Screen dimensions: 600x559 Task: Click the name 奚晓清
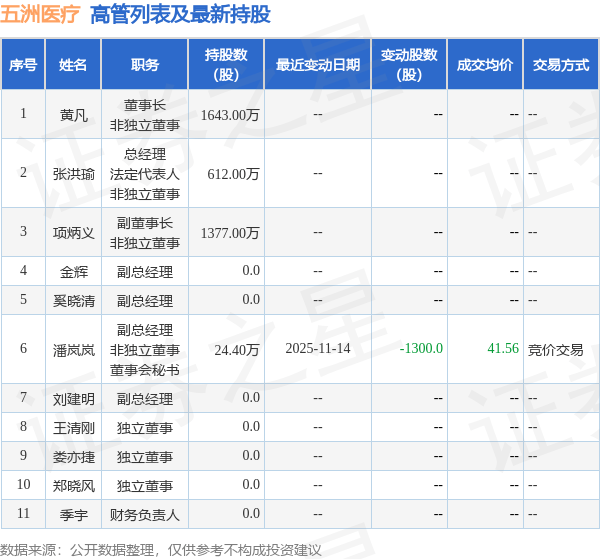[73, 301]
